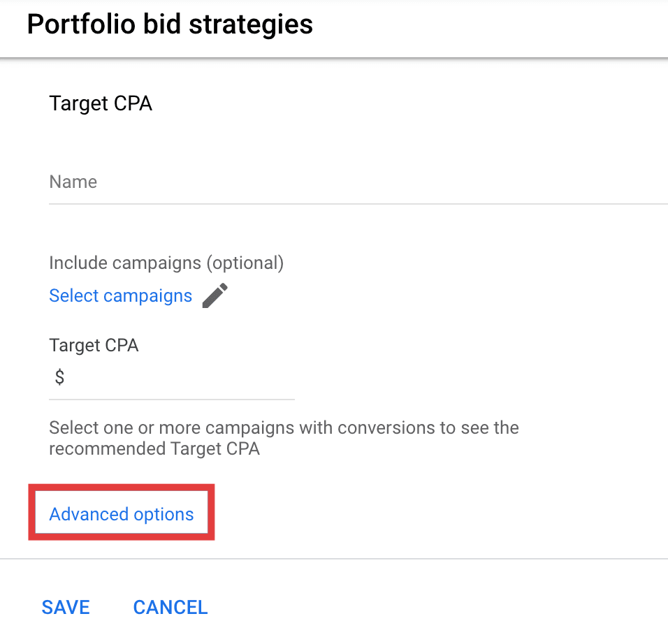
Task: Click the underline below the dollar amount
Action: 172,400
